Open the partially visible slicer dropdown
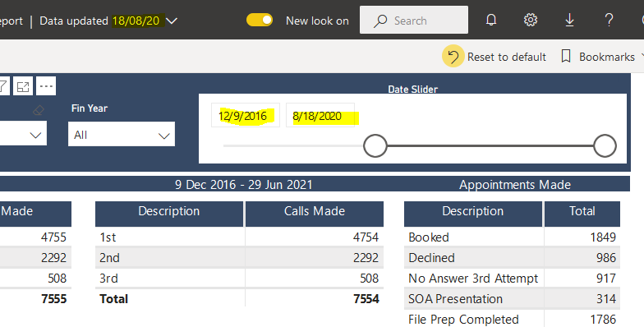This screenshot has height=327, width=644. pos(23,133)
